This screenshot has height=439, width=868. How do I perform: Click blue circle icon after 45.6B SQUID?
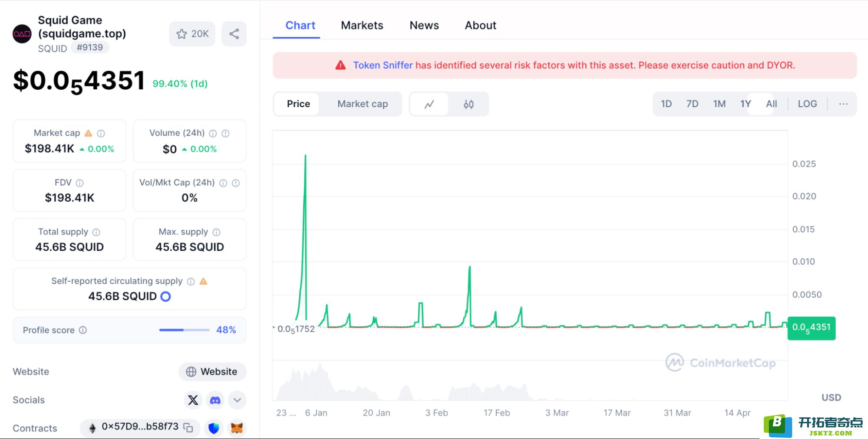tap(165, 296)
